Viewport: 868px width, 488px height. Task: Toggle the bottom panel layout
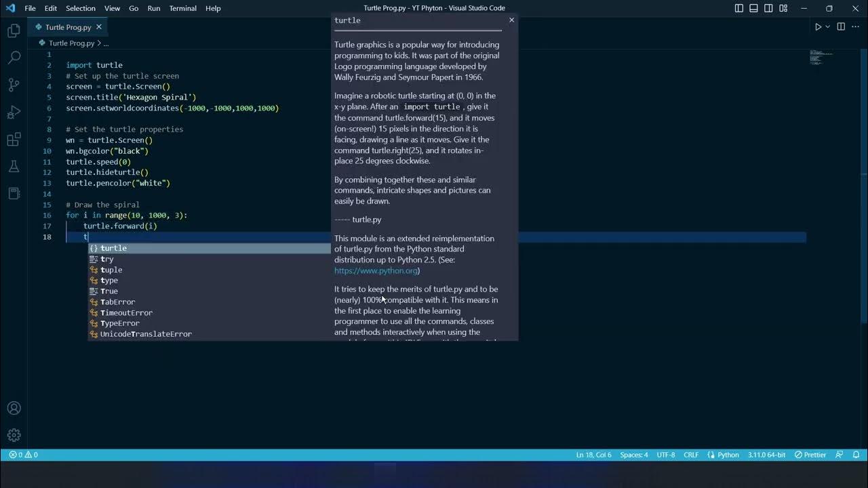(x=753, y=8)
